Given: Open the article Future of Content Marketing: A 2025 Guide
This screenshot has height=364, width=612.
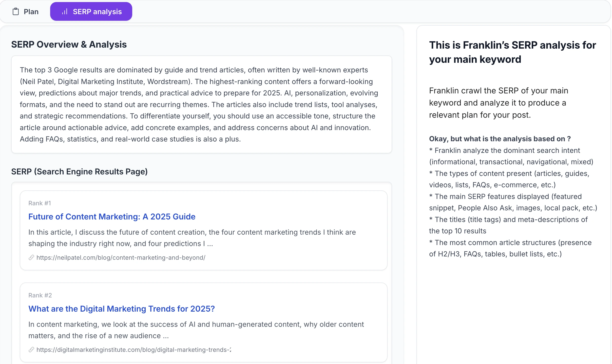Looking at the screenshot, I should pyautogui.click(x=112, y=216).
